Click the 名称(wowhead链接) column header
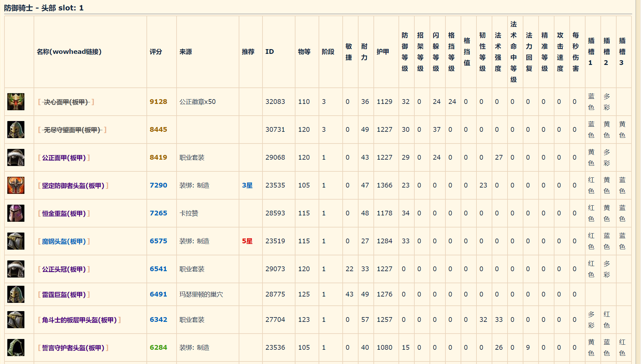 pos(69,52)
